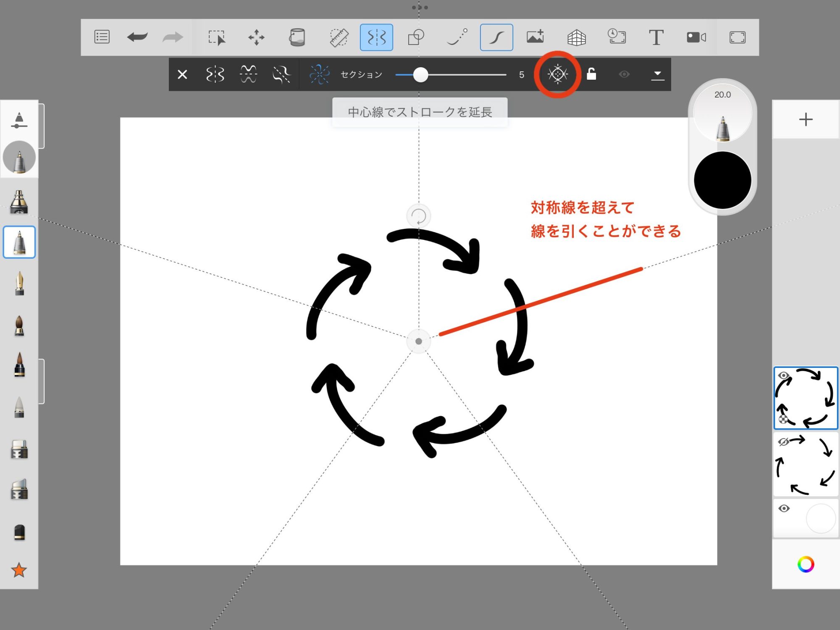Select radial symmetry mode
This screenshot has height=630, width=840.
319,74
